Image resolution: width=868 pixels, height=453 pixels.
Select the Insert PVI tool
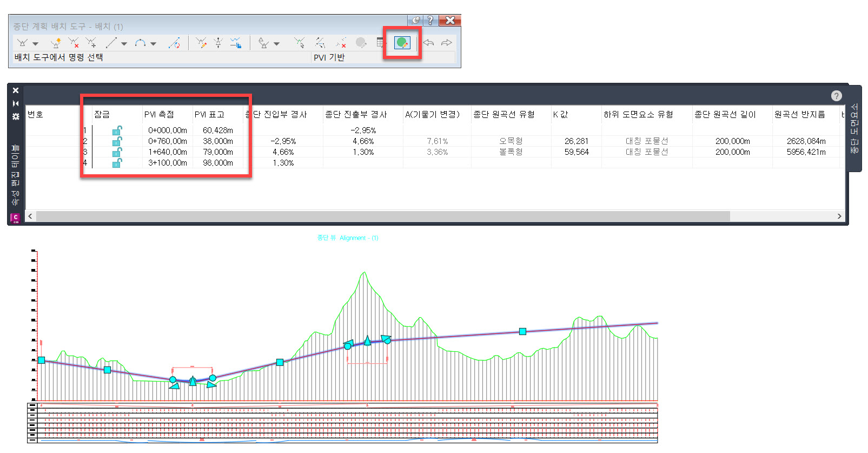coord(55,43)
